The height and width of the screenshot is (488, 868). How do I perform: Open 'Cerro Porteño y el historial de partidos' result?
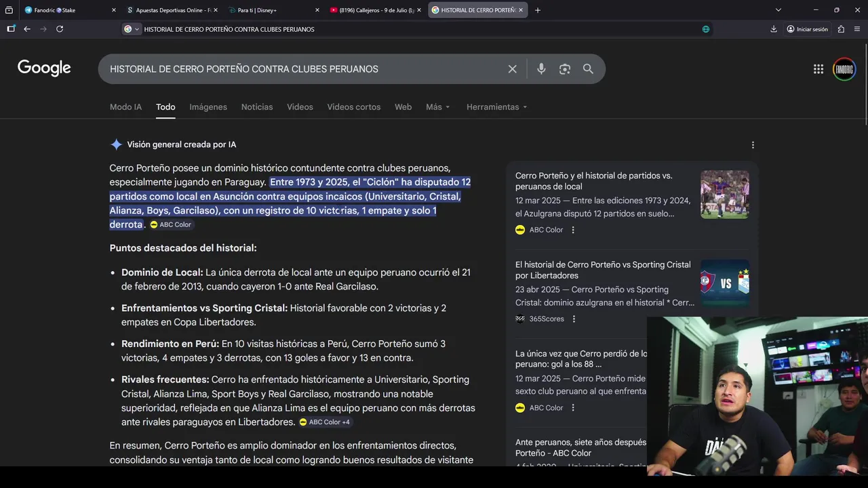(x=594, y=181)
